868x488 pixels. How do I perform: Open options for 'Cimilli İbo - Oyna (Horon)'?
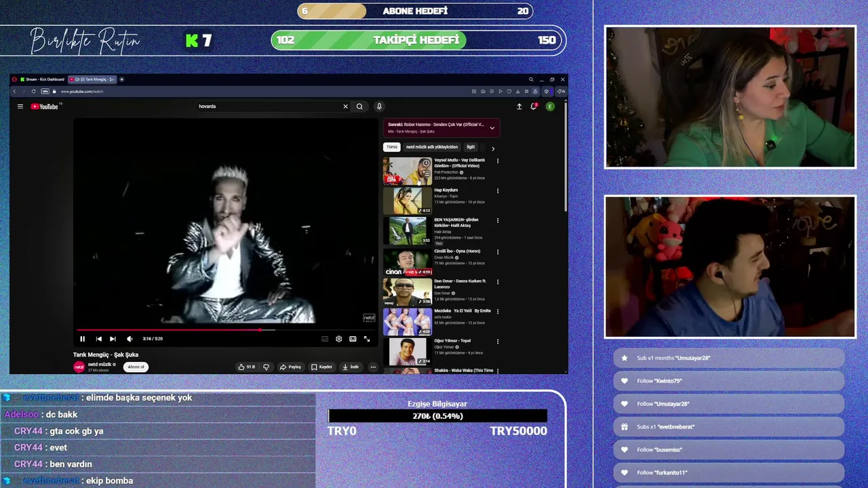pyautogui.click(x=498, y=251)
